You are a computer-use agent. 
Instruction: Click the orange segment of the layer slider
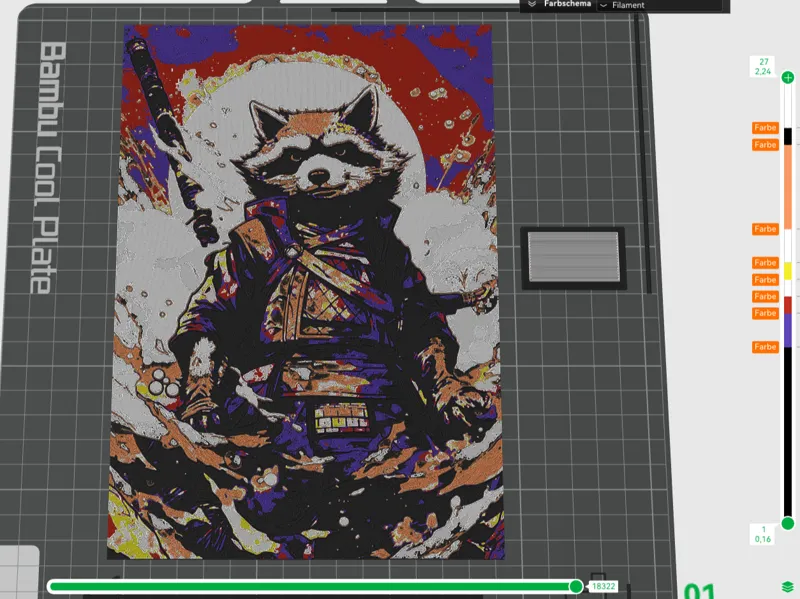click(788, 187)
